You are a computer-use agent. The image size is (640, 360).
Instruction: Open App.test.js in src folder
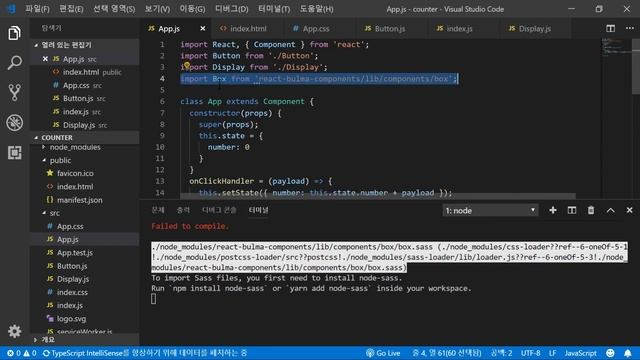tap(75, 253)
